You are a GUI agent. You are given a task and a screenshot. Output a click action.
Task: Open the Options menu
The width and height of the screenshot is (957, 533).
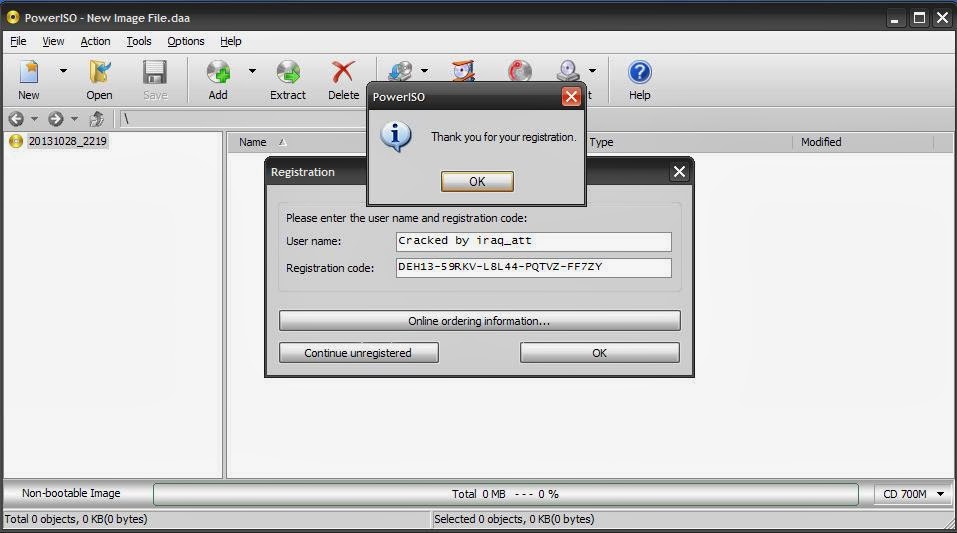[x=186, y=42]
